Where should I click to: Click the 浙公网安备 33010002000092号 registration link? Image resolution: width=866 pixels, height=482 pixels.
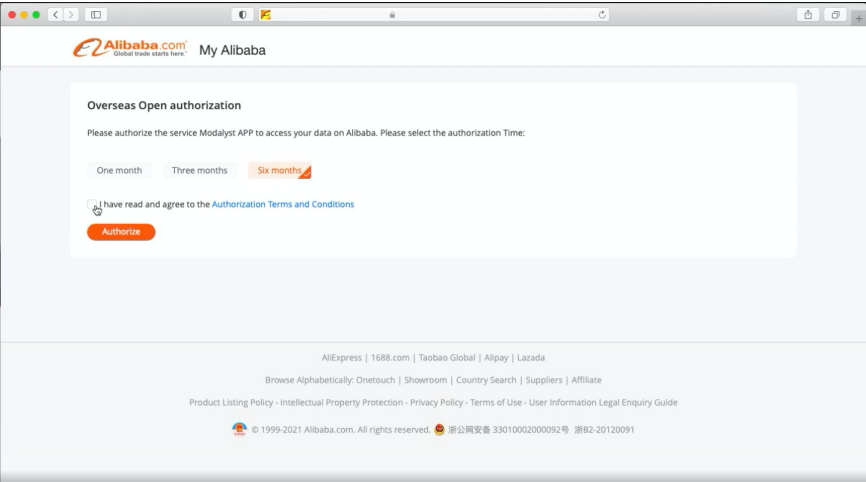508,430
